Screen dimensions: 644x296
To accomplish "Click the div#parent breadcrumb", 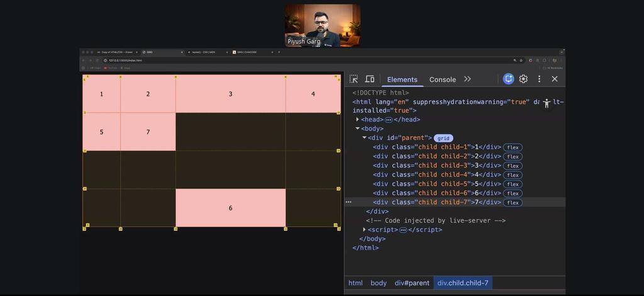I will coord(412,283).
